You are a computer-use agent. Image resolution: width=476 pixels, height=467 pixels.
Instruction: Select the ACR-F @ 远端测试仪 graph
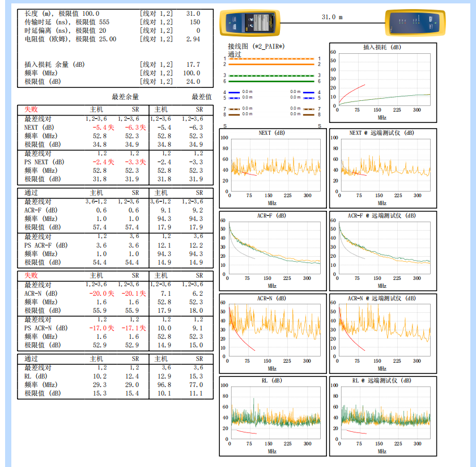coord(383,249)
